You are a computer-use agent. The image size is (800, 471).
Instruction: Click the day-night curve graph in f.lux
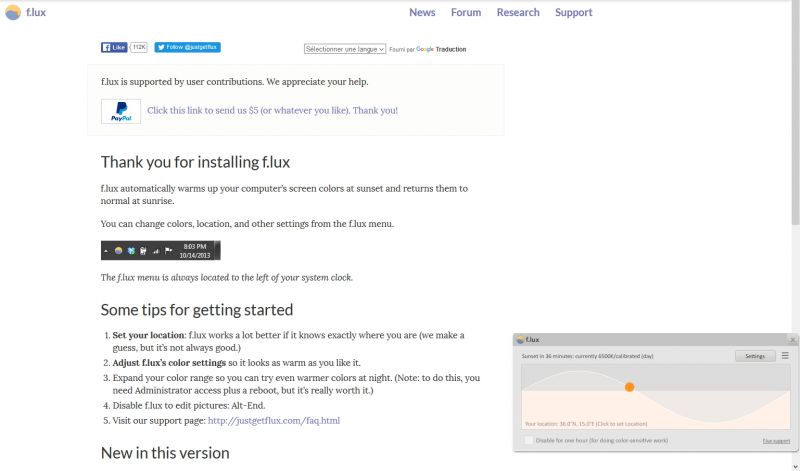[656, 396]
